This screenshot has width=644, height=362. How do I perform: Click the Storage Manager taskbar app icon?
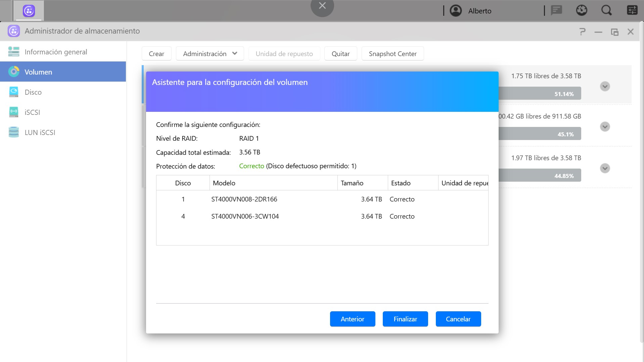click(x=29, y=11)
